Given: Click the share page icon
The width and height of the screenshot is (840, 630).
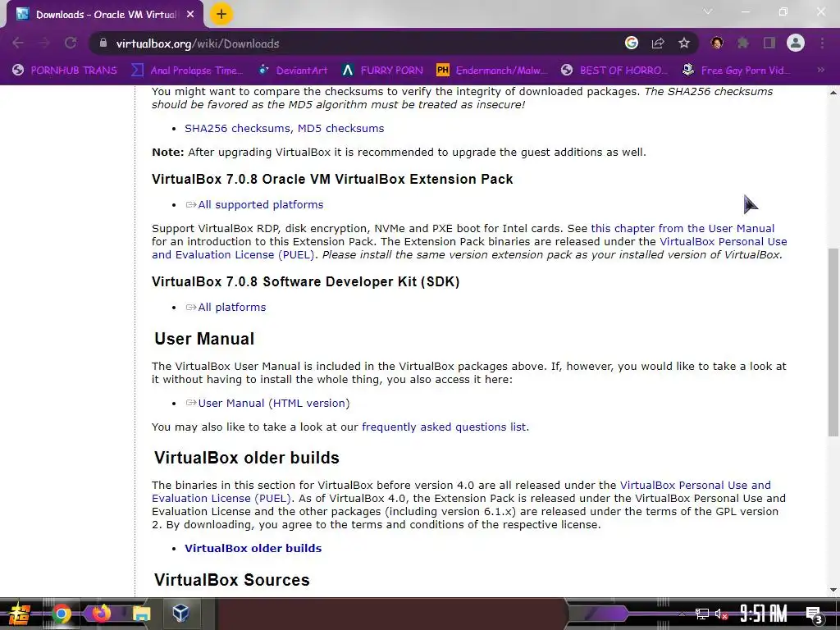Looking at the screenshot, I should coord(658,43).
